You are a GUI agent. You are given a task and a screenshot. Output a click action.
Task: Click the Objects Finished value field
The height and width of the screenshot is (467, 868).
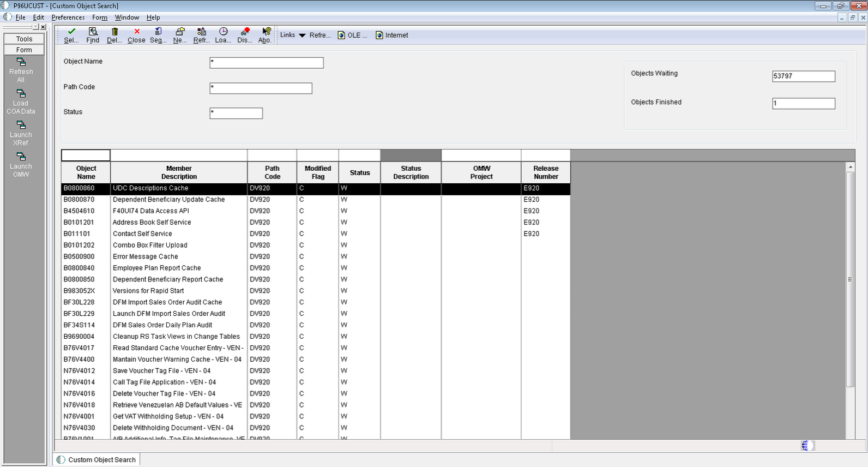click(x=804, y=103)
